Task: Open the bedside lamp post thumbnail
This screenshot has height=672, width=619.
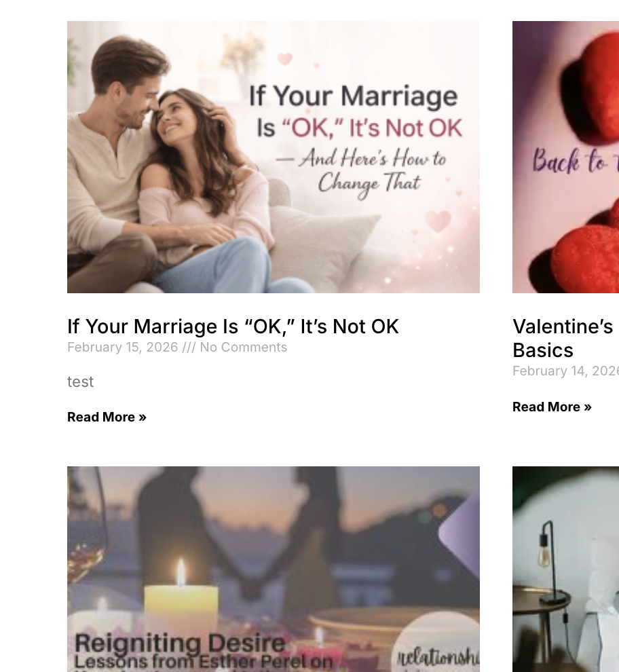Action: pyautogui.click(x=566, y=569)
